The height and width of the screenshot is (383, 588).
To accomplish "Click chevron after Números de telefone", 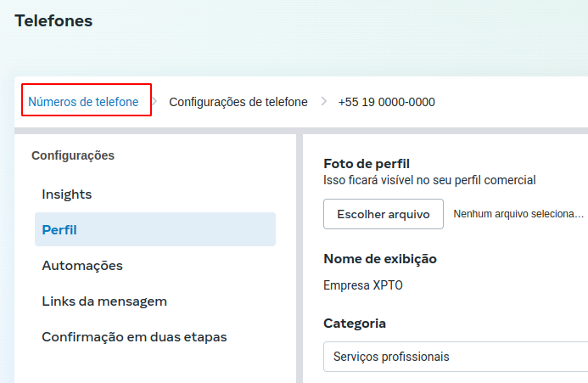I will tap(154, 101).
